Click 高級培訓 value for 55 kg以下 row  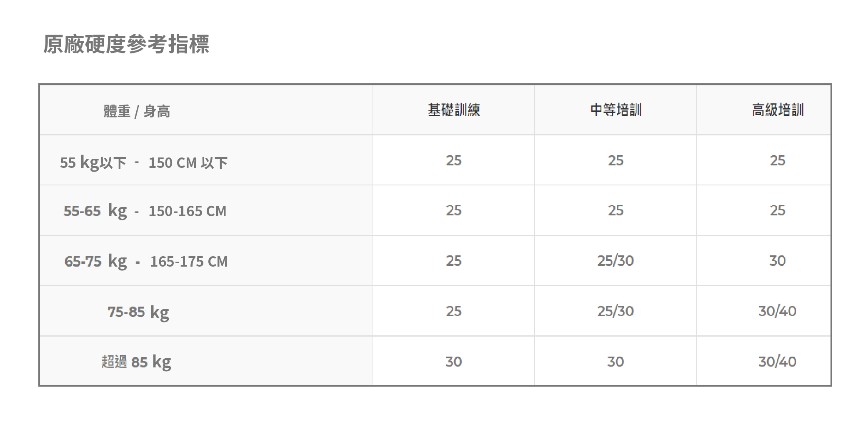(777, 160)
